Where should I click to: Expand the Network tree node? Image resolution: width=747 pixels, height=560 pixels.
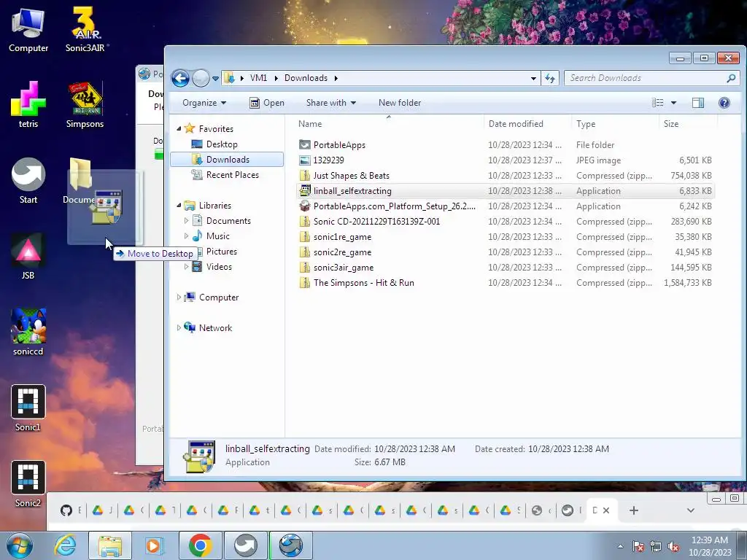[x=179, y=327]
